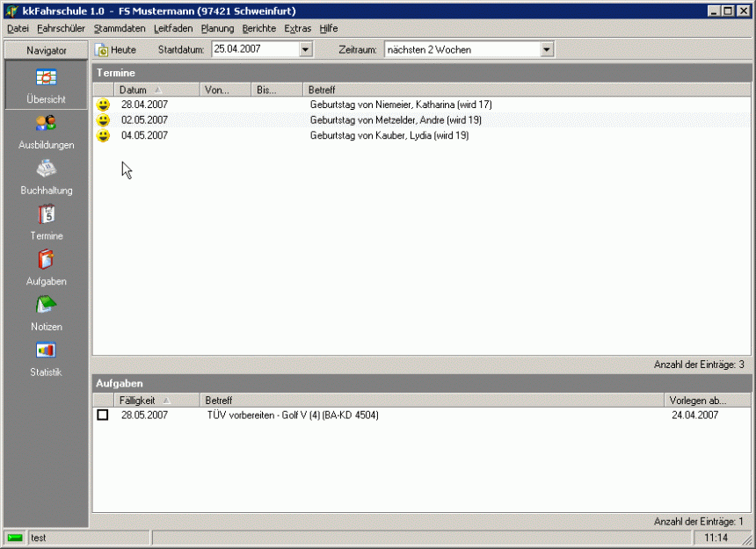
Task: Click Vorlegen date 24.04.2007
Action: coord(694,415)
